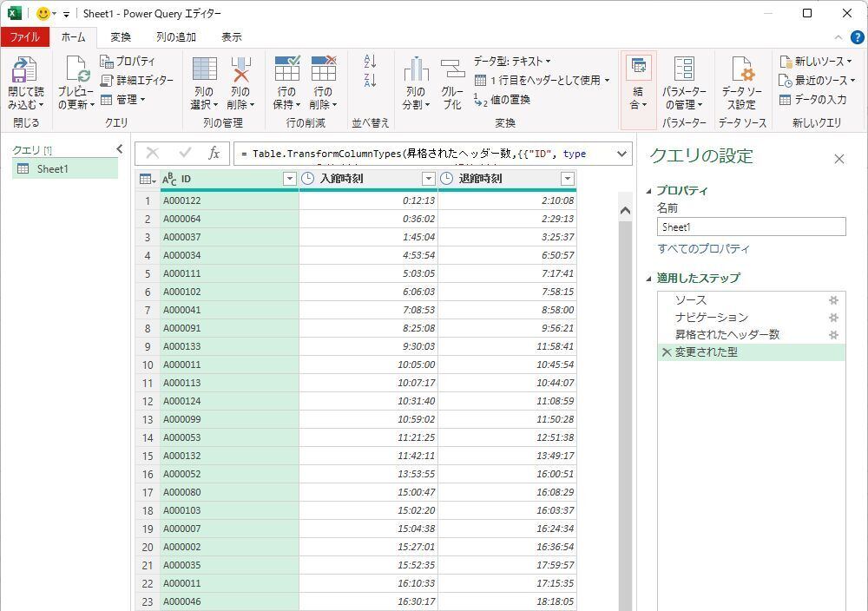Select cell A000122 in ID column
The image size is (868, 611).
229,200
